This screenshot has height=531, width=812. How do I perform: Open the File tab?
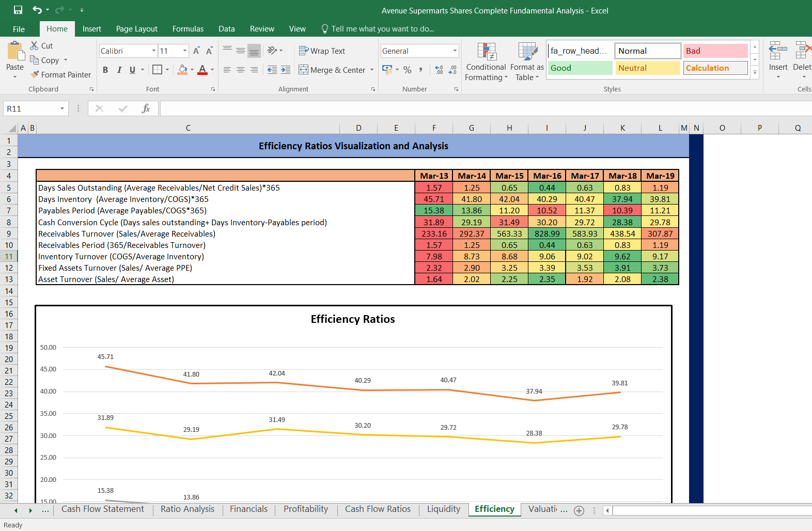pos(19,29)
